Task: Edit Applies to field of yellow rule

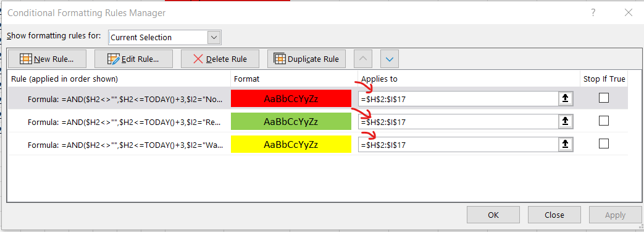Action: (458, 145)
